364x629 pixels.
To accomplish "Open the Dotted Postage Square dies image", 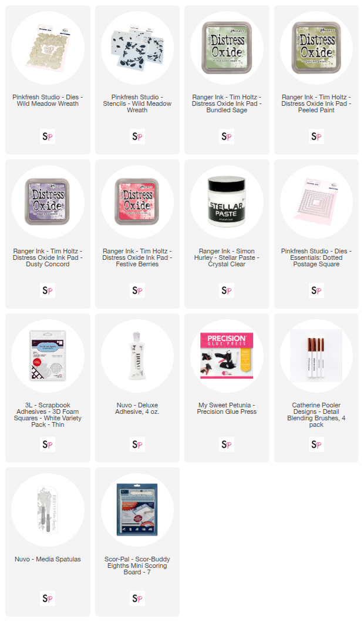I will click(316, 202).
